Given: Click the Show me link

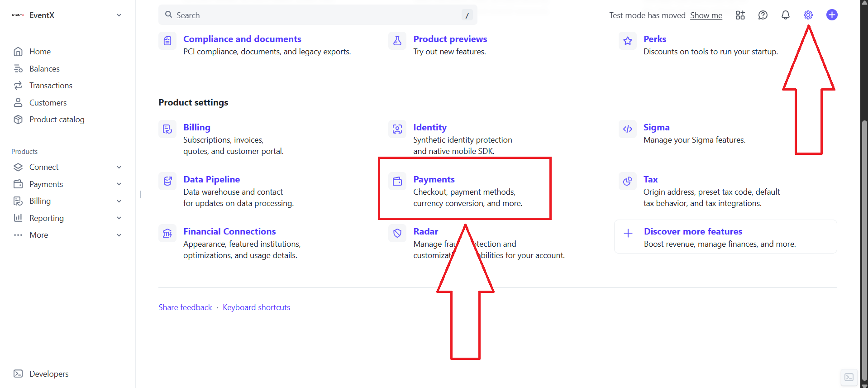Looking at the screenshot, I should click(x=706, y=15).
